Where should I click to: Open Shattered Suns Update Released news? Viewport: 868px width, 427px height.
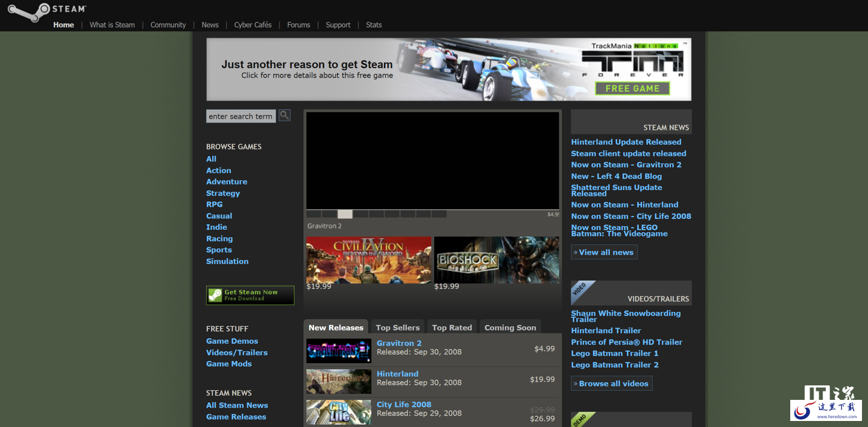(x=617, y=191)
